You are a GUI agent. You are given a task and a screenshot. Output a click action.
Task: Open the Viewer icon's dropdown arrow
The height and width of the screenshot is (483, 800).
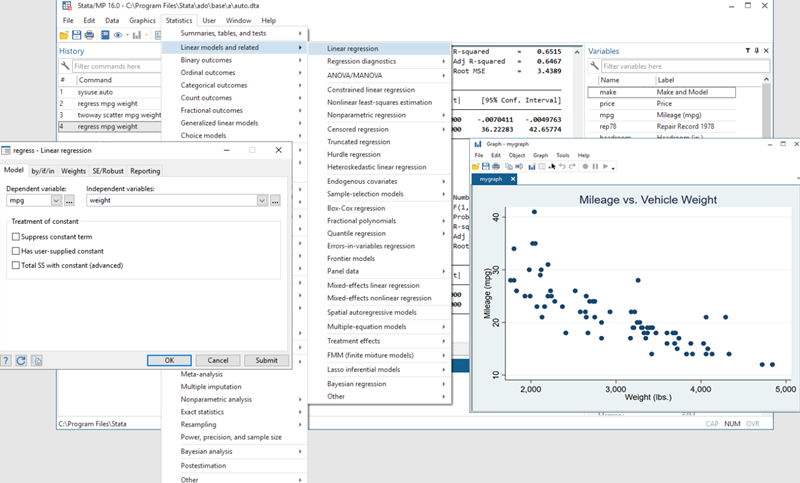[x=127, y=35]
